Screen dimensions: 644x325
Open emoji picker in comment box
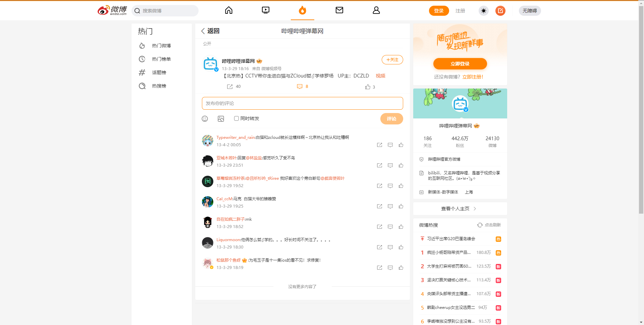205,119
